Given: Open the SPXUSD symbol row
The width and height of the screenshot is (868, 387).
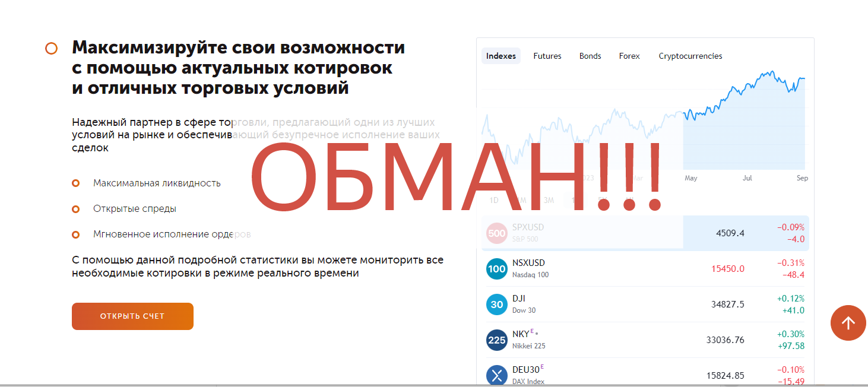Looking at the screenshot, I should (645, 233).
